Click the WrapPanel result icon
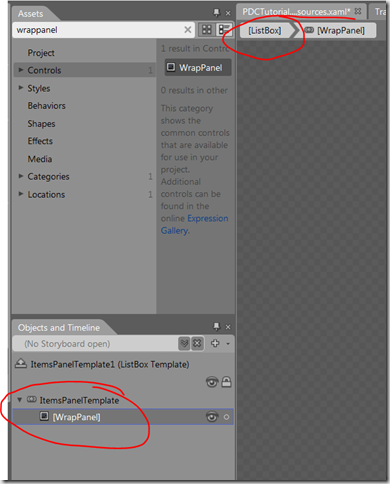 click(x=171, y=67)
